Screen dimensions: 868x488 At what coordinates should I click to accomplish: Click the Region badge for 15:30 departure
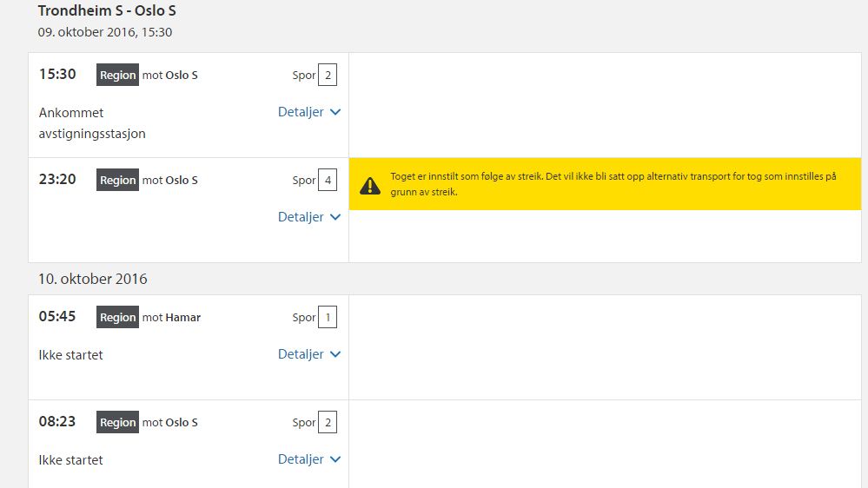pos(117,76)
